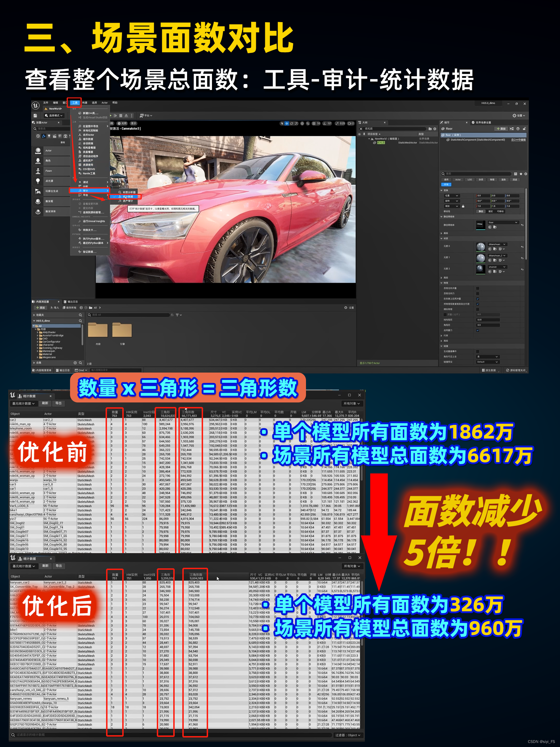Screen dimensions: 560x747
Task: Click the 在C++中编辑 link
Action: (x=518, y=140)
